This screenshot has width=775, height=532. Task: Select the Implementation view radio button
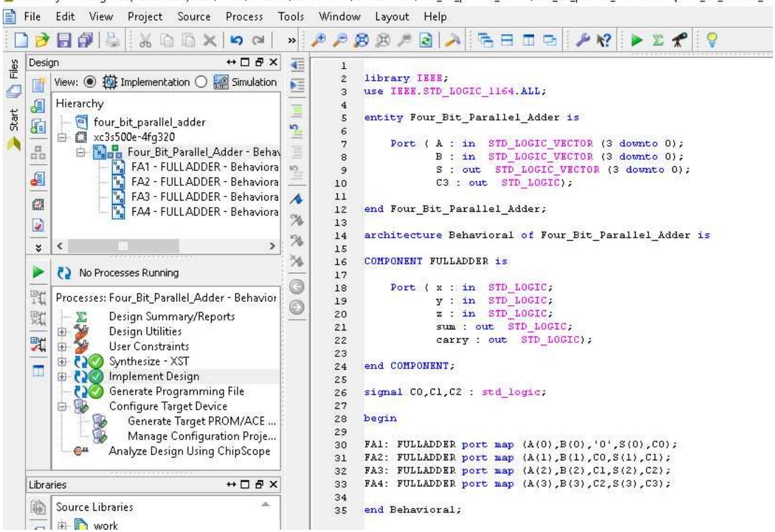click(x=90, y=82)
